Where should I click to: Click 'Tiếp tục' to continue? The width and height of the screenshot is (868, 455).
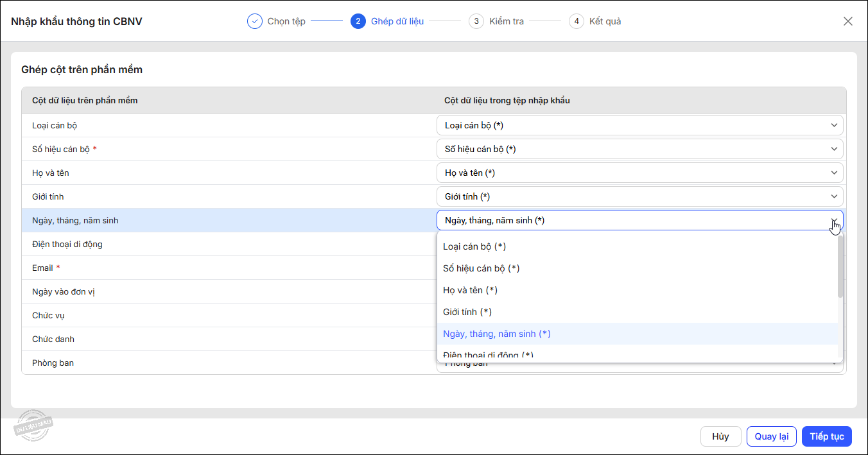point(826,436)
